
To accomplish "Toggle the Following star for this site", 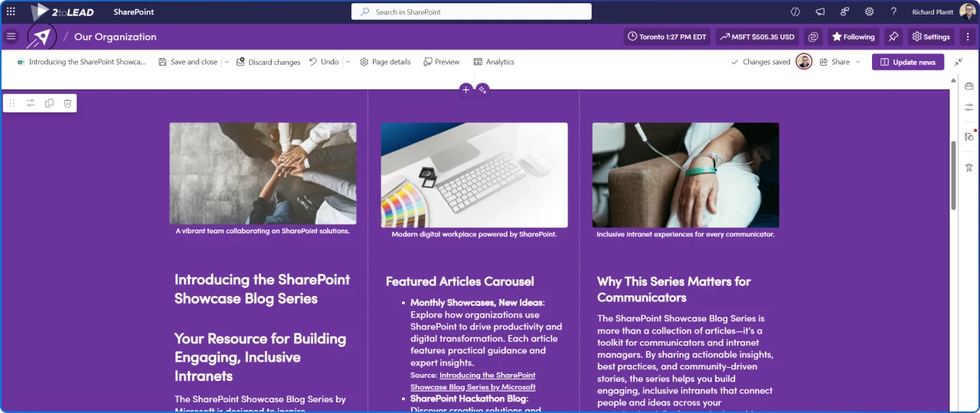I will tap(853, 37).
